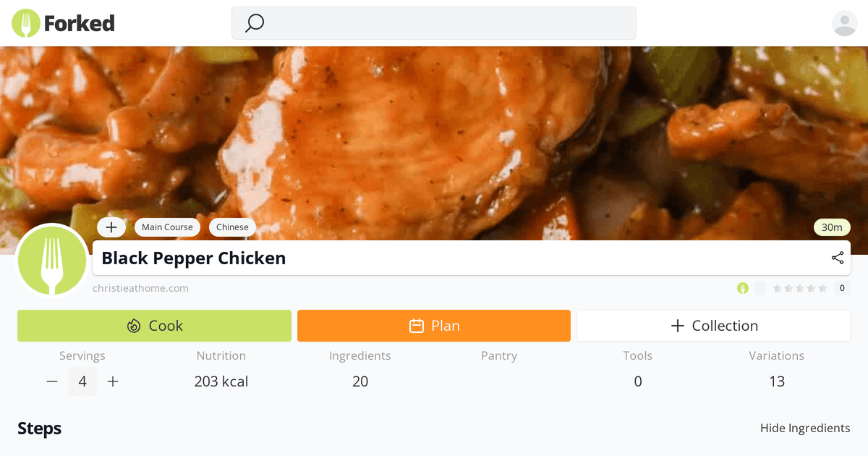The image size is (868, 456).
Task: Decrease servings with the minus stepper
Action: pos(51,381)
